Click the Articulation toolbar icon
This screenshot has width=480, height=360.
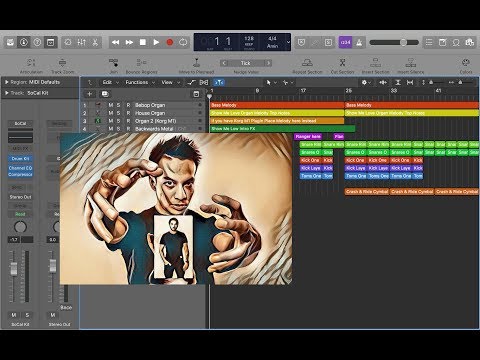tap(31, 62)
